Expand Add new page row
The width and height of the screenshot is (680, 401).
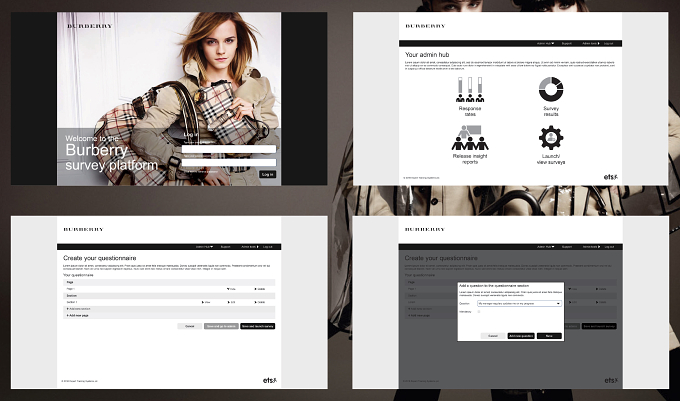(x=169, y=316)
